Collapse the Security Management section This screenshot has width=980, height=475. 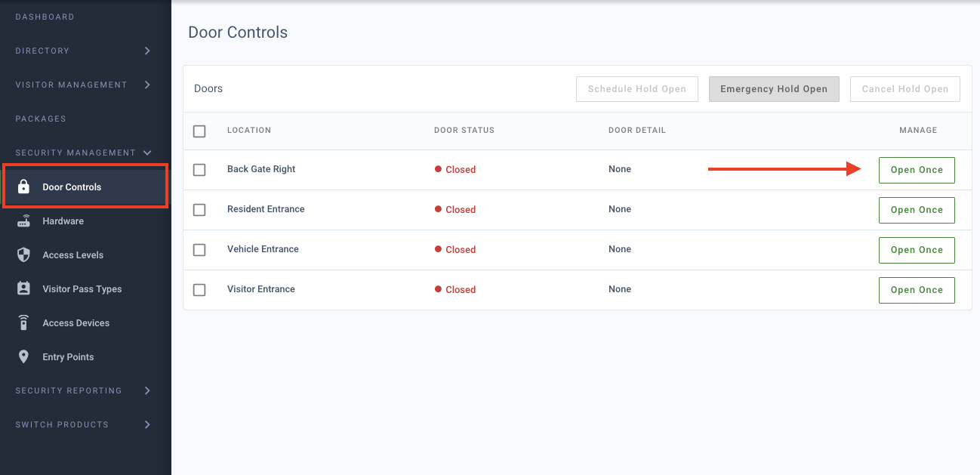[x=147, y=153]
